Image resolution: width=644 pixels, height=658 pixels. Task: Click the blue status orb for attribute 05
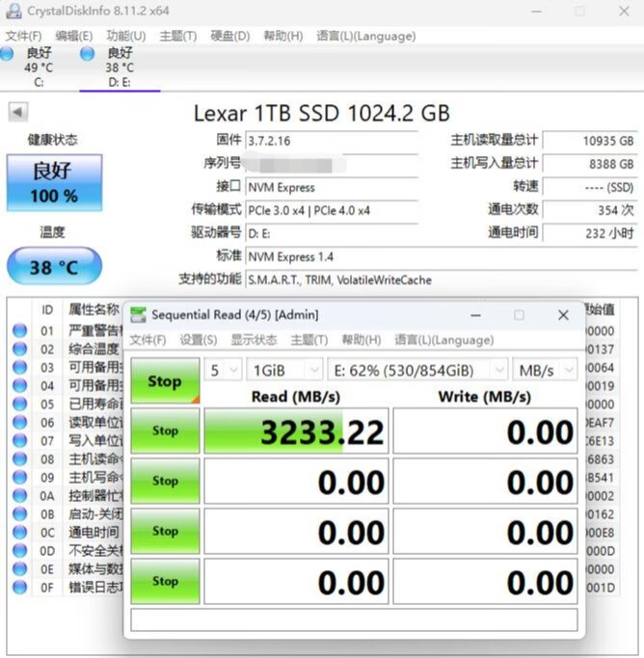pos(19,405)
